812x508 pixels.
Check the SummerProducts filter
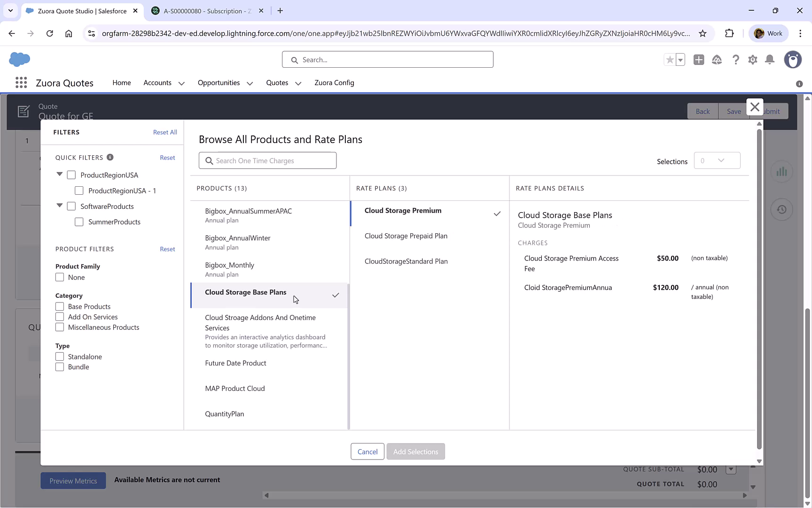tap(79, 222)
